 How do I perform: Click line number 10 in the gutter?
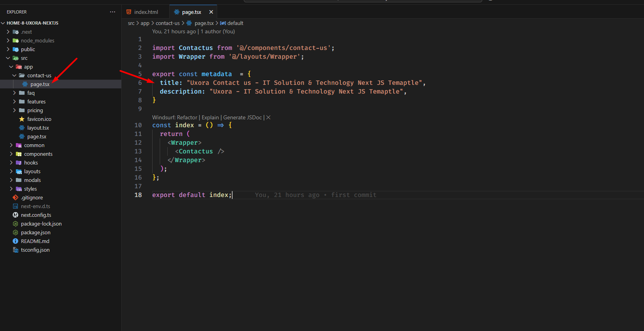point(138,125)
